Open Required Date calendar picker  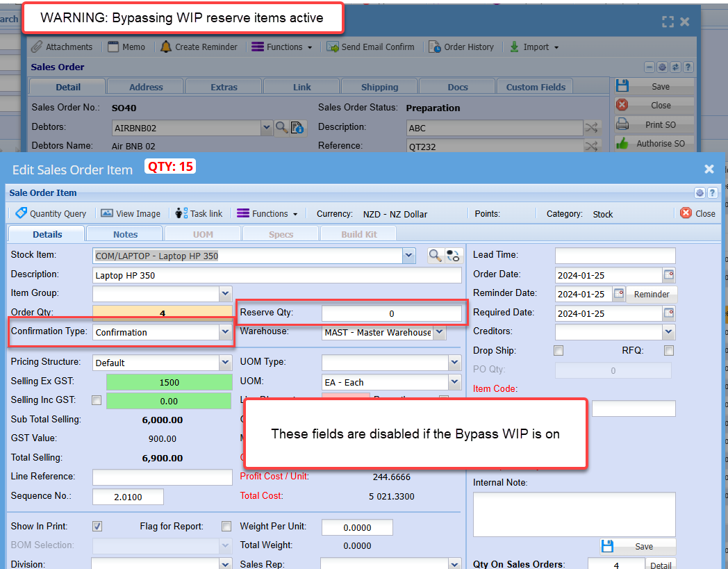(668, 313)
